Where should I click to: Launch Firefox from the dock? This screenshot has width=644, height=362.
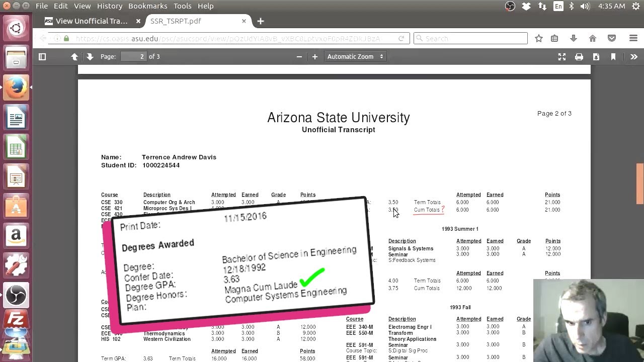[x=16, y=87]
